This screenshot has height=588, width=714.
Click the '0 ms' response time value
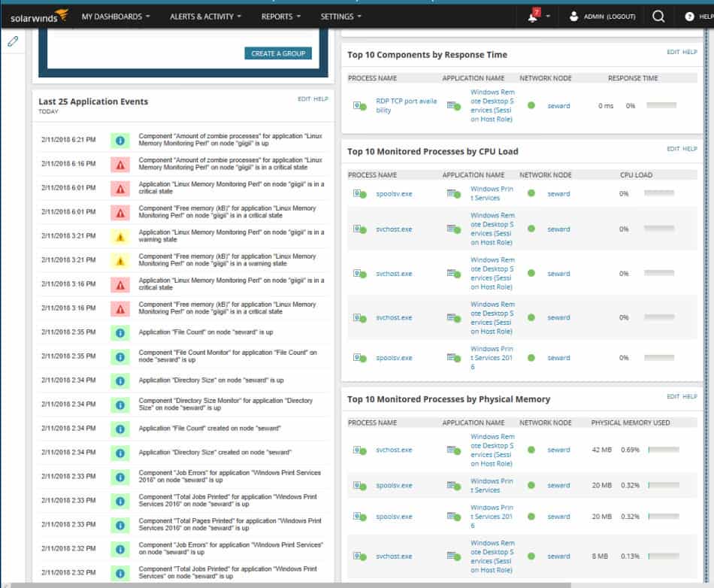coord(606,106)
